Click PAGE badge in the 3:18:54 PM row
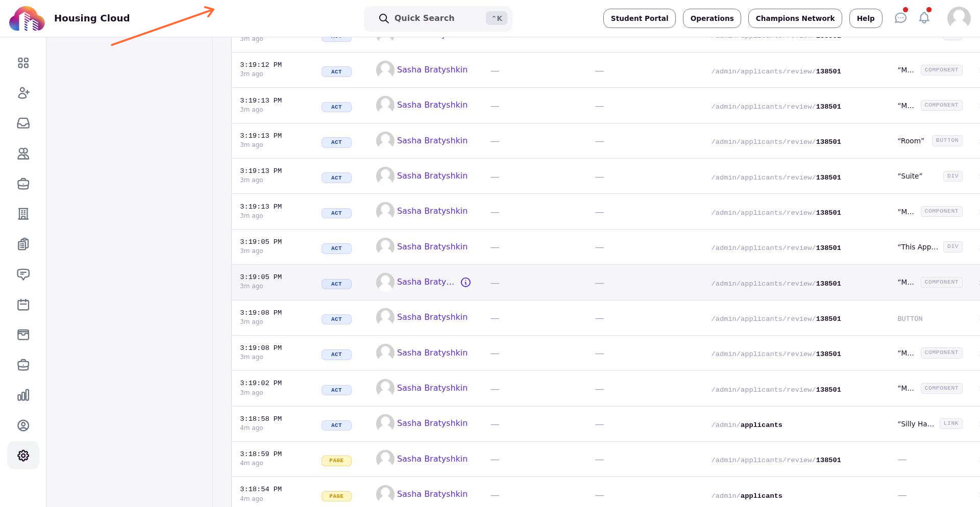This screenshot has width=980, height=507. 336,496
